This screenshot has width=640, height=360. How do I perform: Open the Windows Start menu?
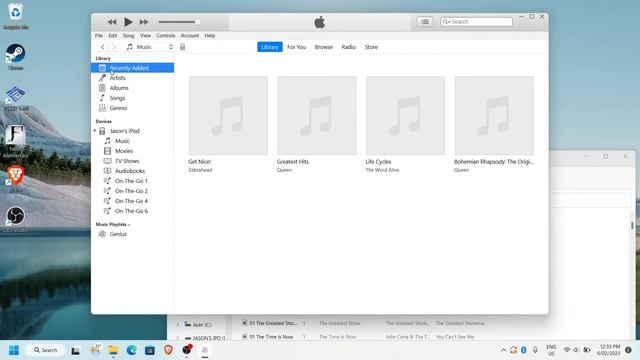14,350
